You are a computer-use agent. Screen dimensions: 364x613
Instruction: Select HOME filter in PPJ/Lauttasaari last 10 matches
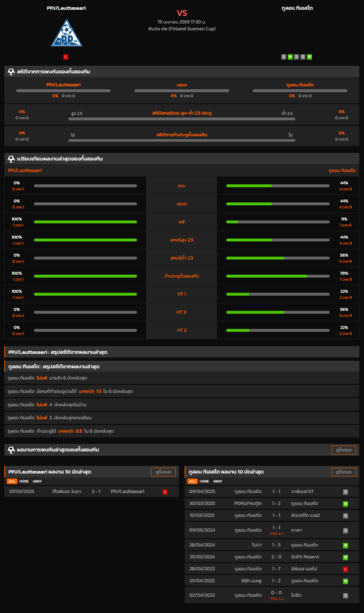coord(24,481)
